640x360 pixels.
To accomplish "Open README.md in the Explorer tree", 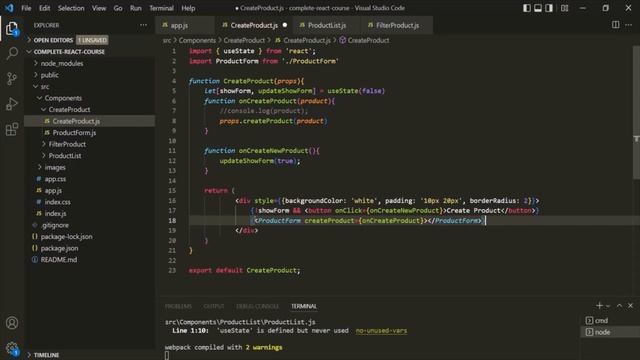I will click(90, 260).
